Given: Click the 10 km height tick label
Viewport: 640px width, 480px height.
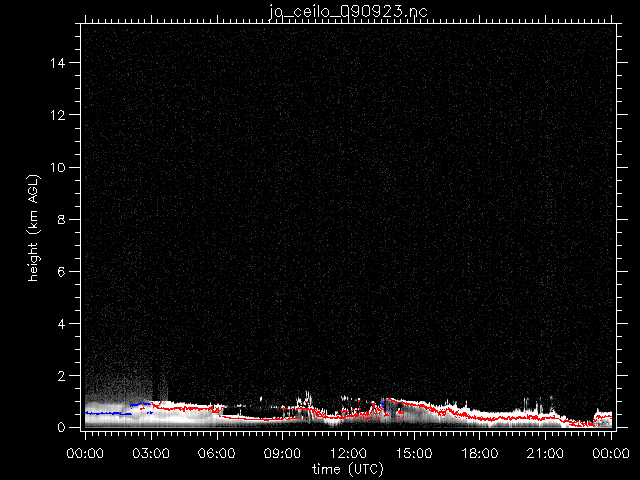Looking at the screenshot, I should pos(60,167).
